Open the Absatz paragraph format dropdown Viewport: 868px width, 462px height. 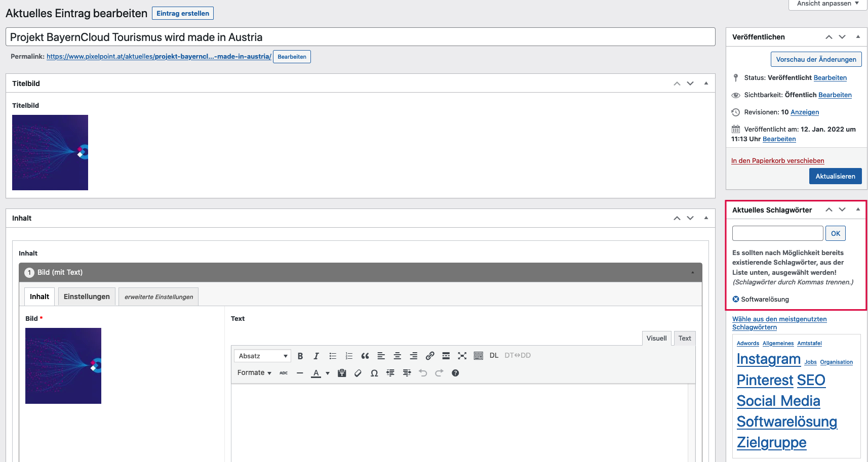click(263, 356)
